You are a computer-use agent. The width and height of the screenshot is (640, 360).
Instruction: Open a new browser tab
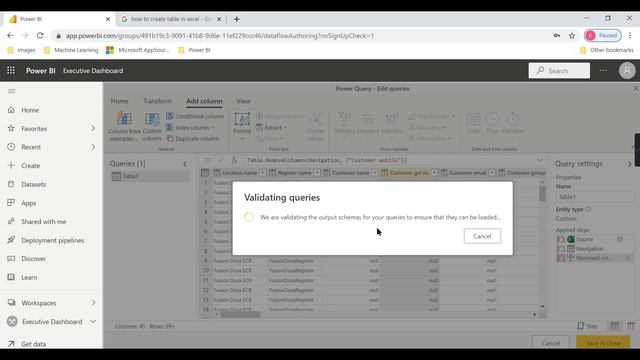(x=237, y=19)
